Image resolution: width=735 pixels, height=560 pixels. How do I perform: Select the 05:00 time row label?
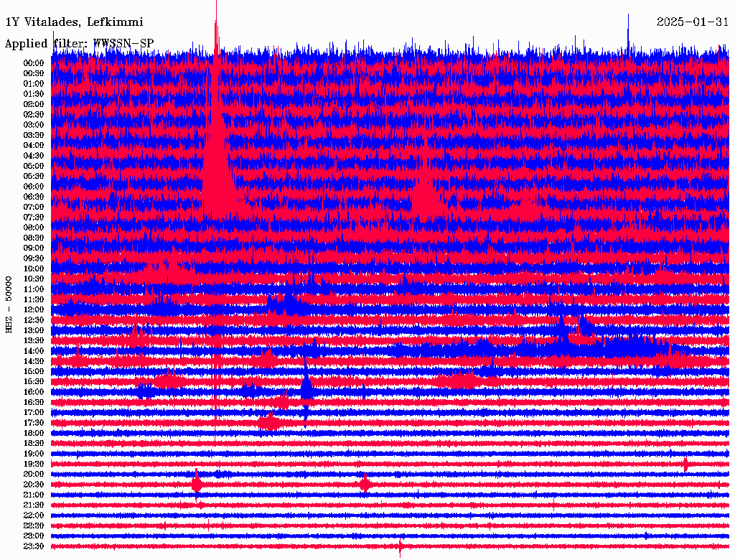pos(34,166)
